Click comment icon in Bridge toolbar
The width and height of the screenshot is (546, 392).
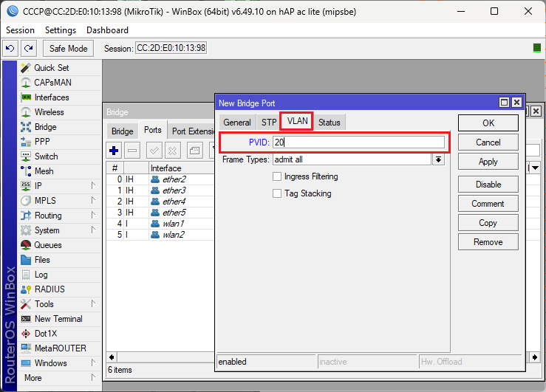(x=194, y=151)
